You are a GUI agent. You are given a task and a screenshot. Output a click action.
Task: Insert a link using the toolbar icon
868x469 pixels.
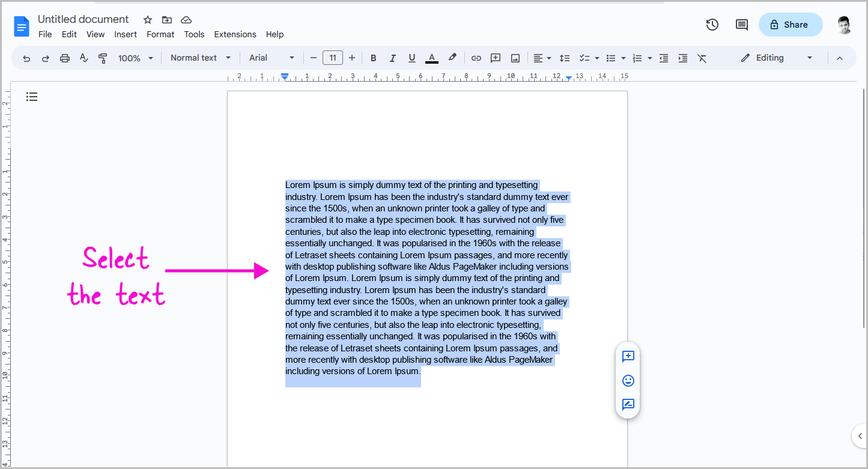[476, 58]
